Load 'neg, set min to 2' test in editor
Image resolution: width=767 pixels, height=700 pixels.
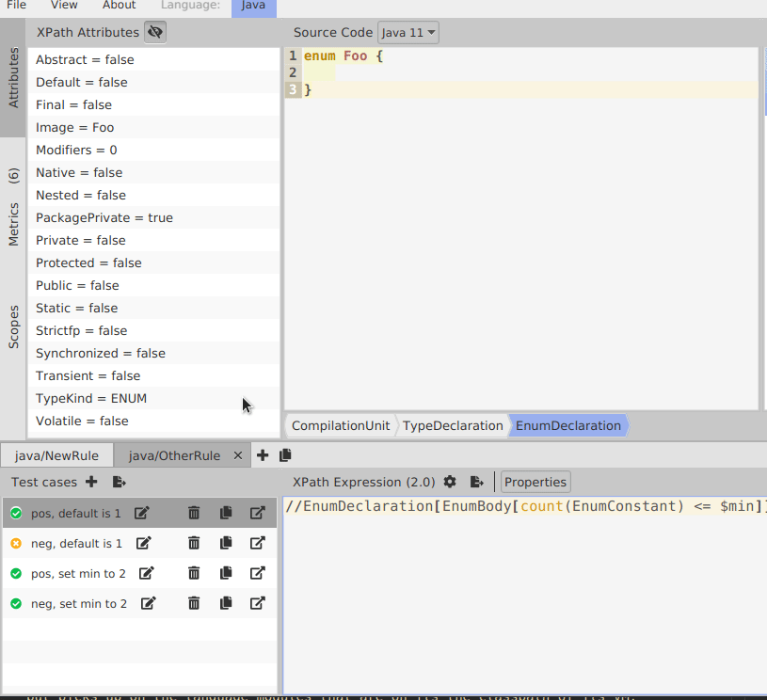pos(257,603)
